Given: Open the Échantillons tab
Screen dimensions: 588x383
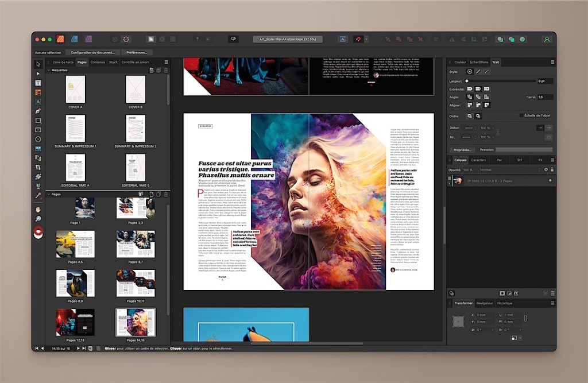Looking at the screenshot, I should tap(479, 62).
